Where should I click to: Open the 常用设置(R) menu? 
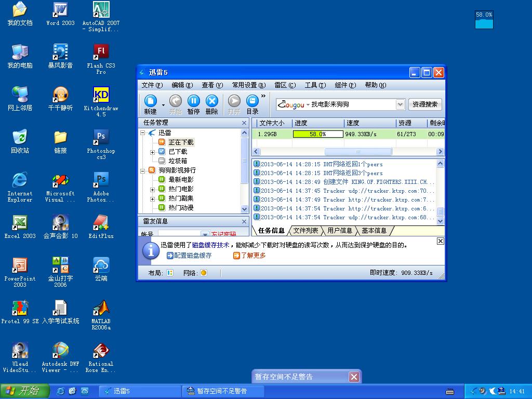pos(249,85)
